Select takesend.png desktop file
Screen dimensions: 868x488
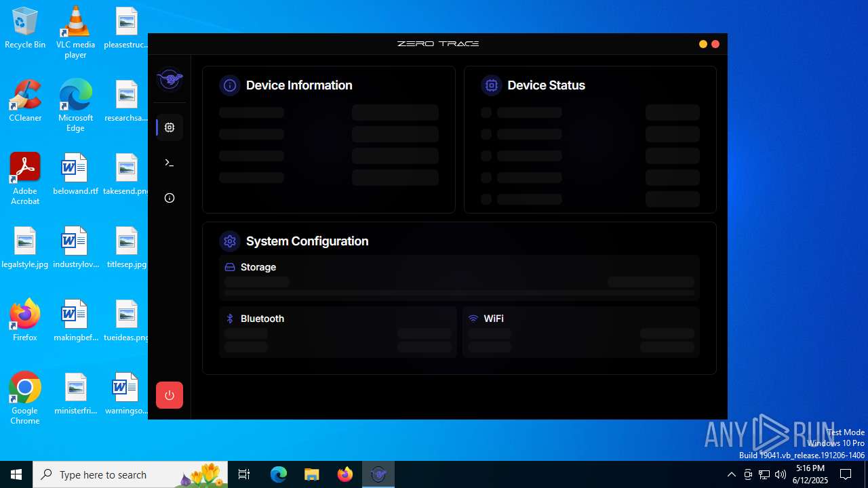pyautogui.click(x=126, y=174)
